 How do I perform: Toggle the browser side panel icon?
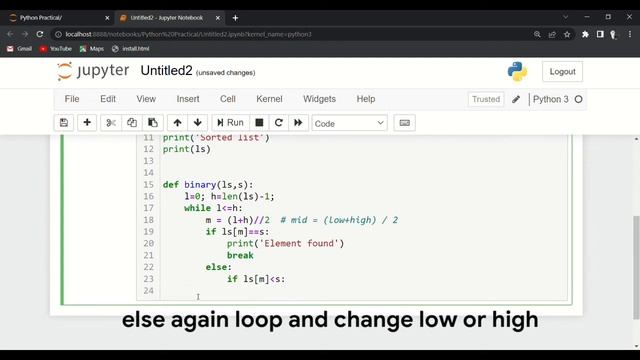[x=600, y=34]
